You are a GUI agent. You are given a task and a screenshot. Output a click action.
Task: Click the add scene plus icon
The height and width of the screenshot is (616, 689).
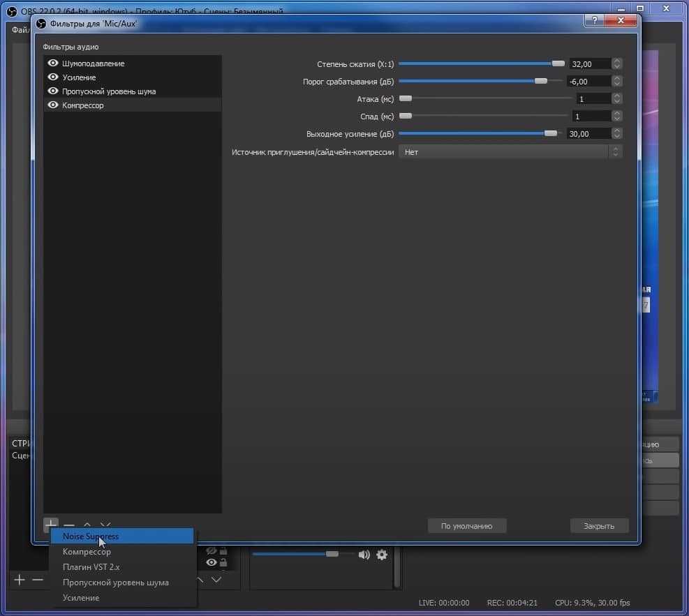point(20,580)
